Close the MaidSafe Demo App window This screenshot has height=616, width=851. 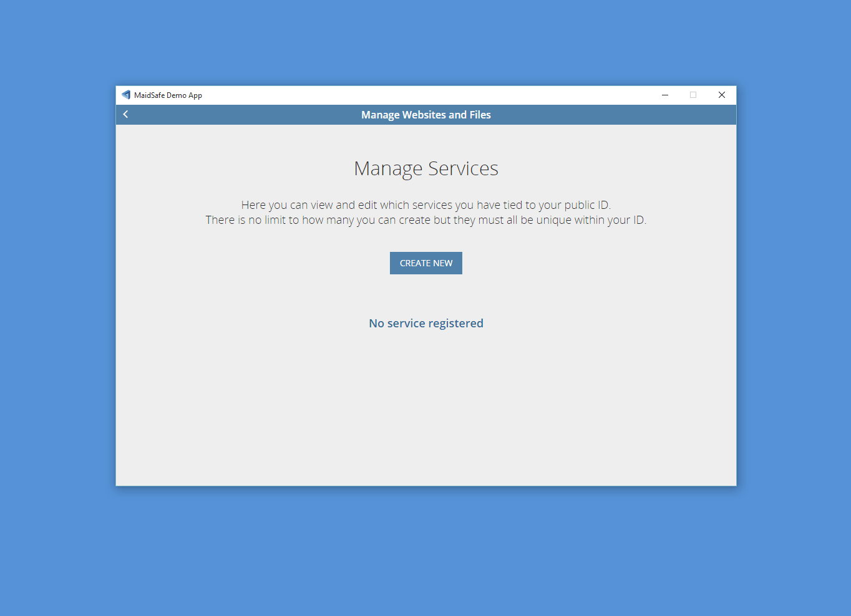(x=722, y=95)
